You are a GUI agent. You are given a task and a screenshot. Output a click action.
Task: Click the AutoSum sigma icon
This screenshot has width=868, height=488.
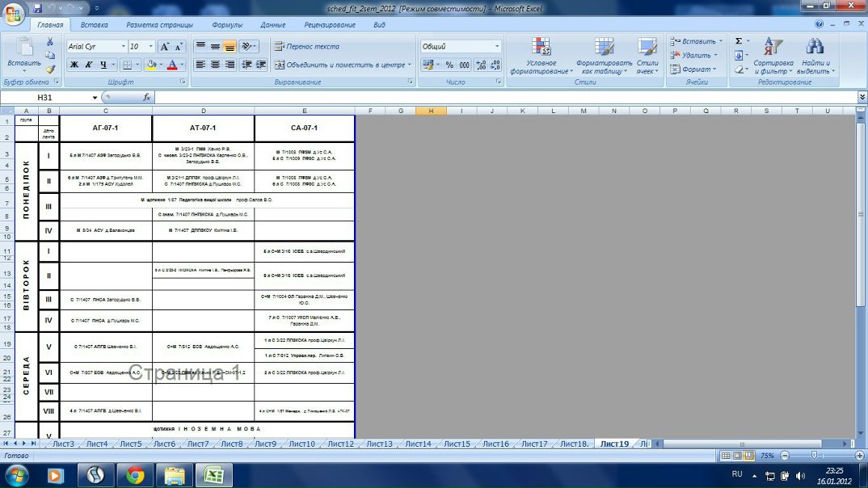tap(739, 41)
